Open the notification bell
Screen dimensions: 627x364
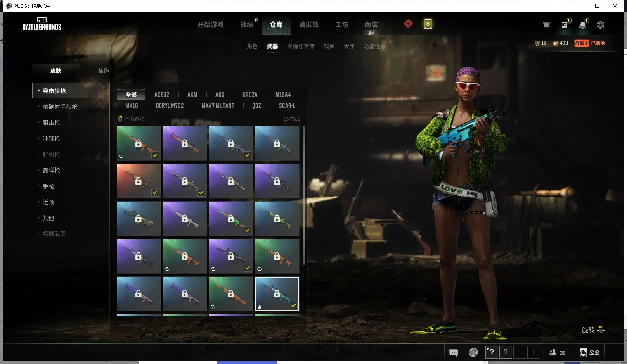[x=583, y=25]
